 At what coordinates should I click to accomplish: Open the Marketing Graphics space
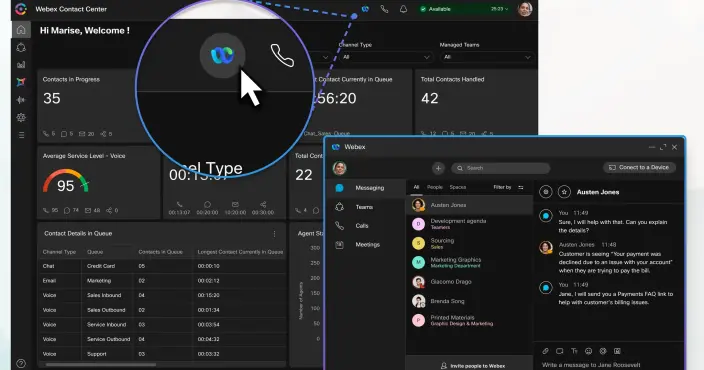[470, 263]
